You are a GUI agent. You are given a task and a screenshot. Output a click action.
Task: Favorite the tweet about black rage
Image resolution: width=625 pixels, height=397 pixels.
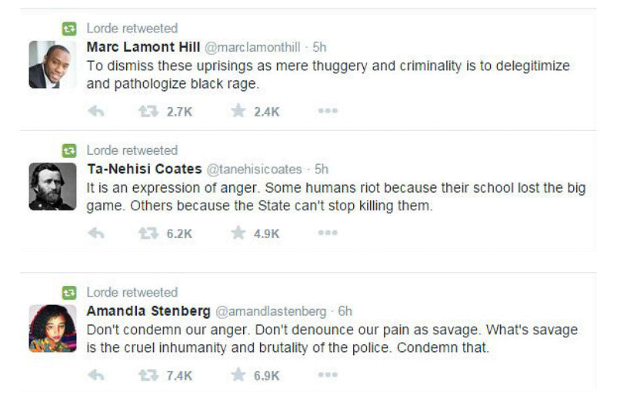(238, 111)
